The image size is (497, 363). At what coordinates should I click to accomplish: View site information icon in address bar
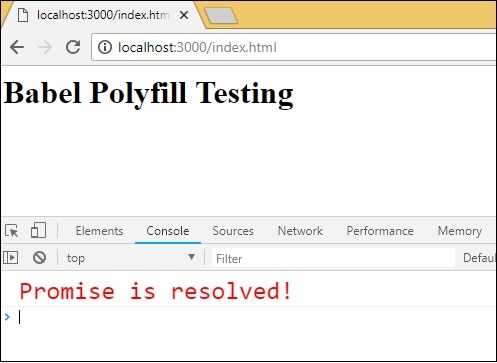tap(105, 47)
